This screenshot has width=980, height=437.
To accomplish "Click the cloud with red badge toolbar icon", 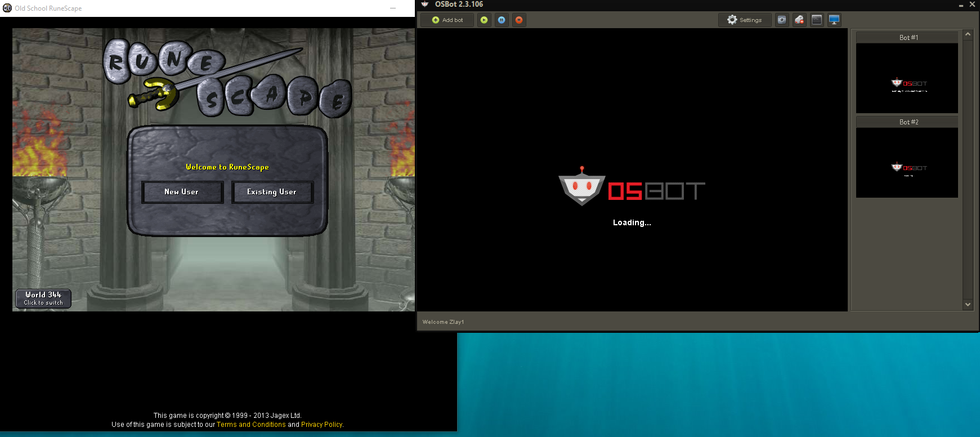I will pos(799,20).
